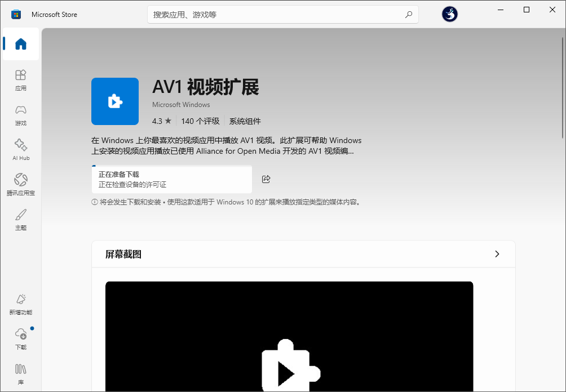Open the 系统组件 category link
The height and width of the screenshot is (392, 566).
(x=245, y=121)
